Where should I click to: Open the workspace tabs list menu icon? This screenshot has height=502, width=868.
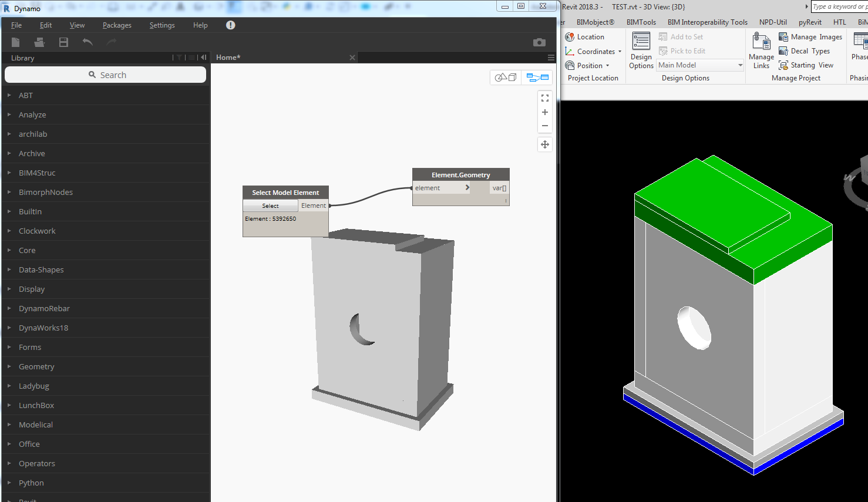[x=551, y=58]
